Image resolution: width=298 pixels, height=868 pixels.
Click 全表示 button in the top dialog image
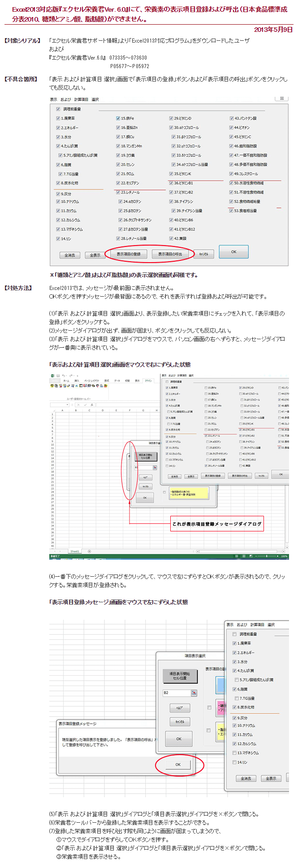(x=95, y=255)
